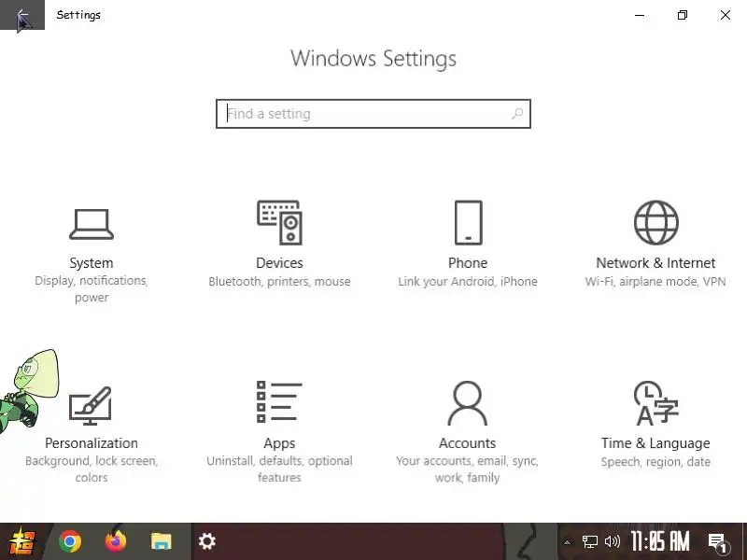
Task: Open the Time & Language icon
Action: 656,403
